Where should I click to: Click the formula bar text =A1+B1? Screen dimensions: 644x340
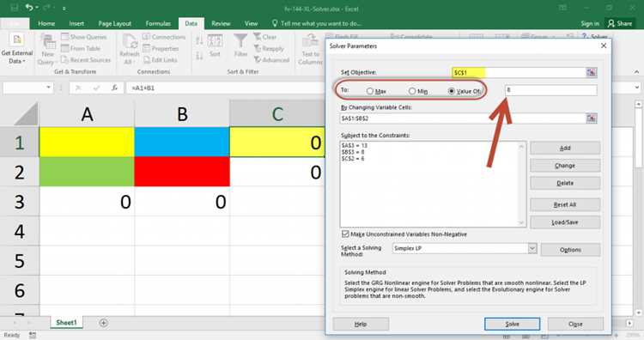[143, 88]
